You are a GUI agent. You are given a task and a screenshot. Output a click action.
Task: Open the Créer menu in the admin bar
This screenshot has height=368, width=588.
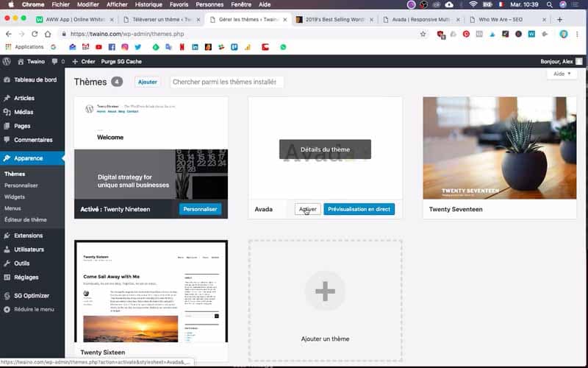coord(84,62)
